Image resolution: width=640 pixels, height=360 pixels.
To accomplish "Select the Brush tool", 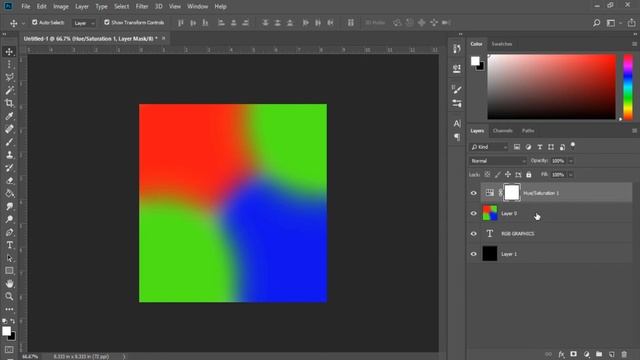I will click(9, 142).
